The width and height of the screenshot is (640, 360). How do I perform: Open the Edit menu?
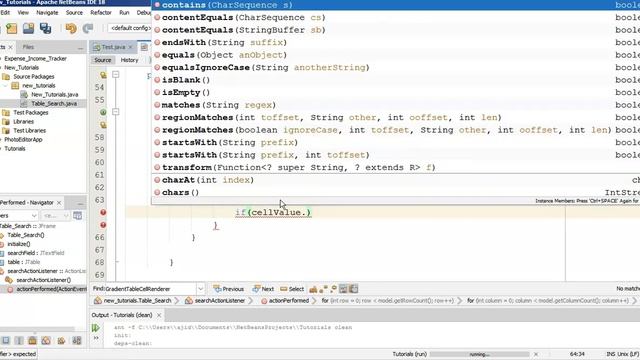(x=5, y=13)
